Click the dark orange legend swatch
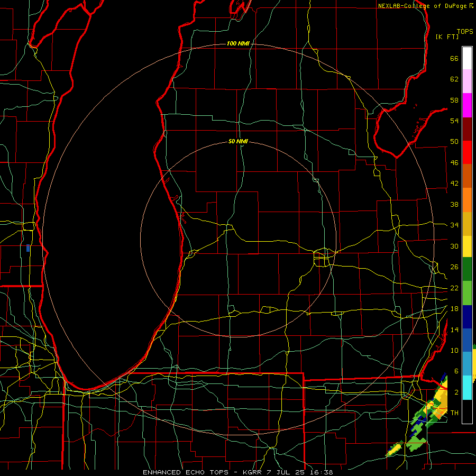 point(467,176)
